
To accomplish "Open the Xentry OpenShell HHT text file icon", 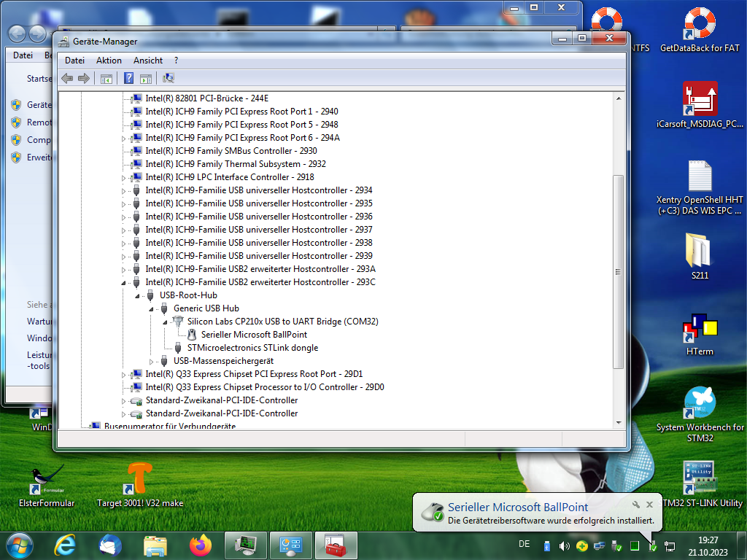I will [700, 187].
